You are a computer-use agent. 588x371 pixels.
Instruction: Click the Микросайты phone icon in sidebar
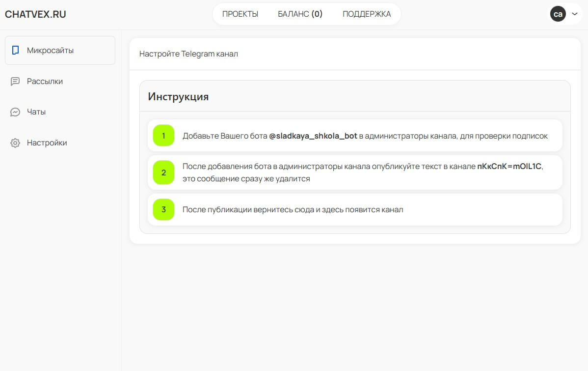(16, 50)
